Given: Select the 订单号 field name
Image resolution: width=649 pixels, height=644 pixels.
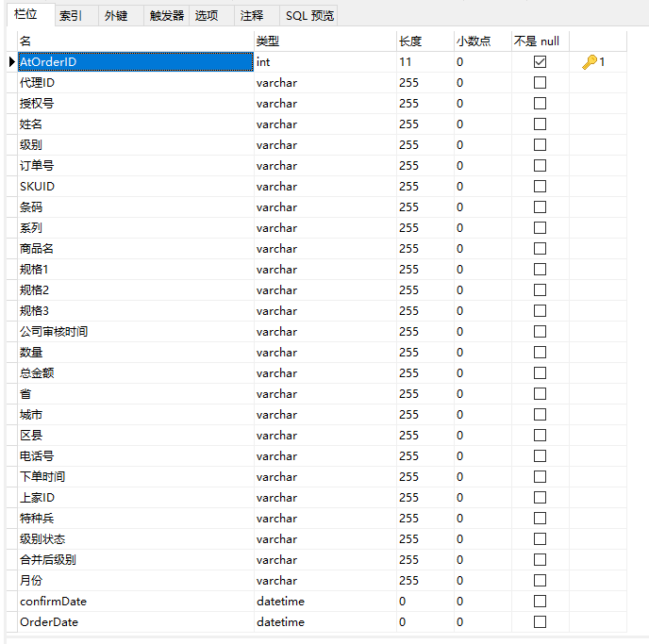Looking at the screenshot, I should tap(136, 165).
